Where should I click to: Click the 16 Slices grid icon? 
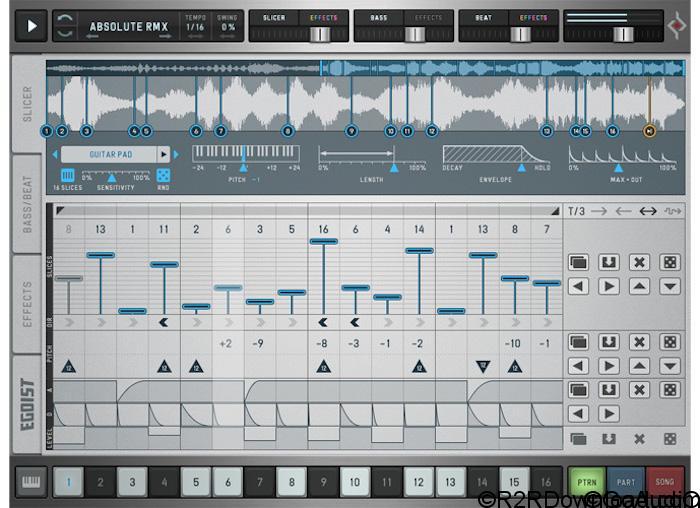tap(67, 175)
